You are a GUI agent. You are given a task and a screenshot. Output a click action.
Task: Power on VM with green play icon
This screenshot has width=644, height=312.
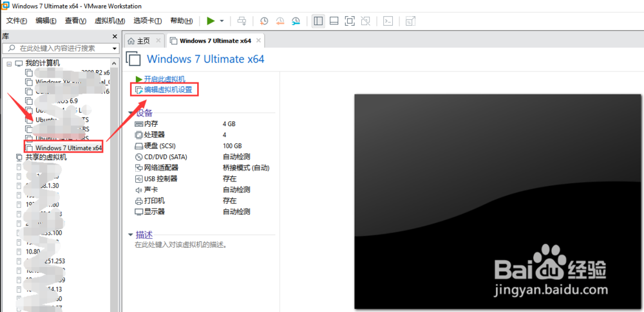[211, 21]
